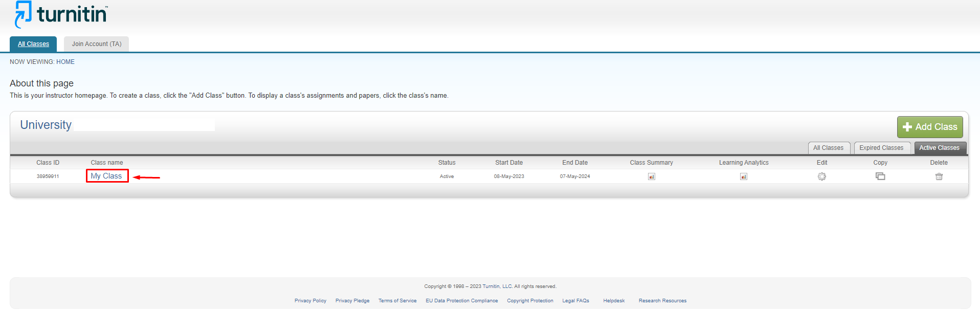Image resolution: width=980 pixels, height=311 pixels.
Task: Open EU Data Protection Compliance link
Action: (462, 301)
